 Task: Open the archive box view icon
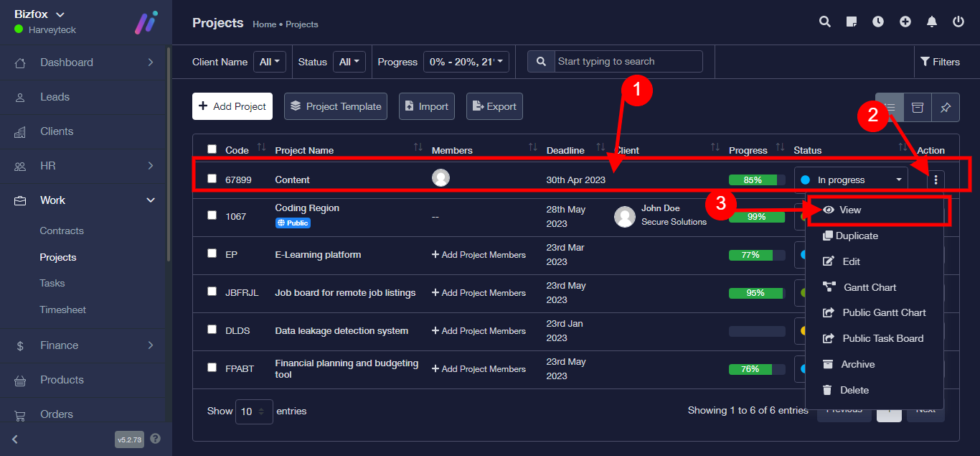(917, 107)
